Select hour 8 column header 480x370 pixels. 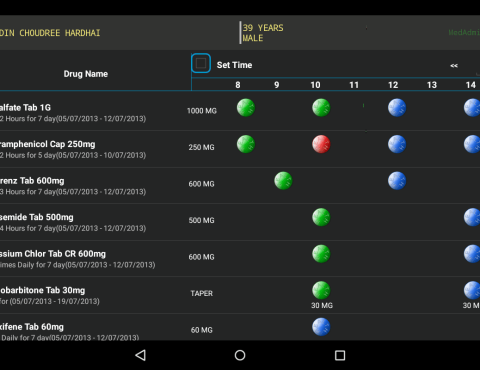pos(238,85)
